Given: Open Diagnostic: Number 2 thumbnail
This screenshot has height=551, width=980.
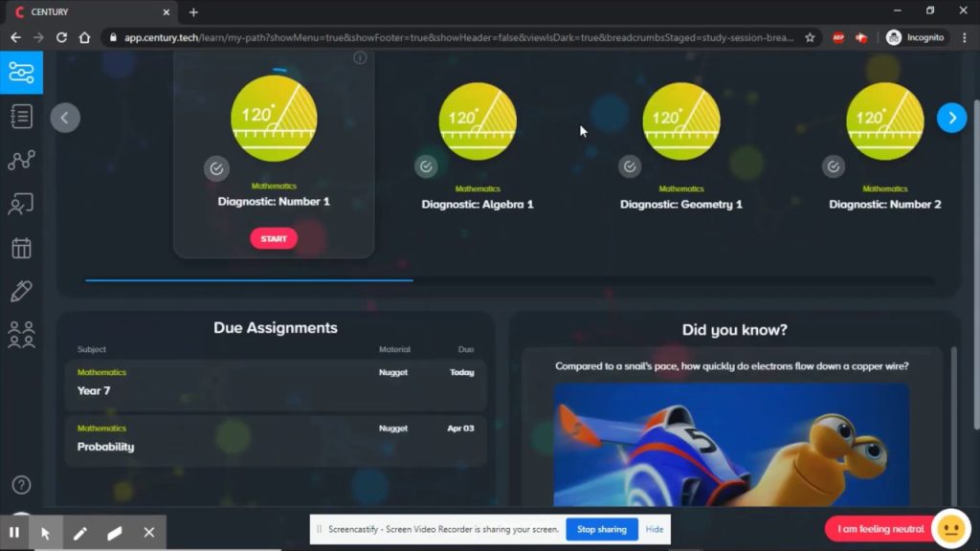Looking at the screenshot, I should 885,121.
